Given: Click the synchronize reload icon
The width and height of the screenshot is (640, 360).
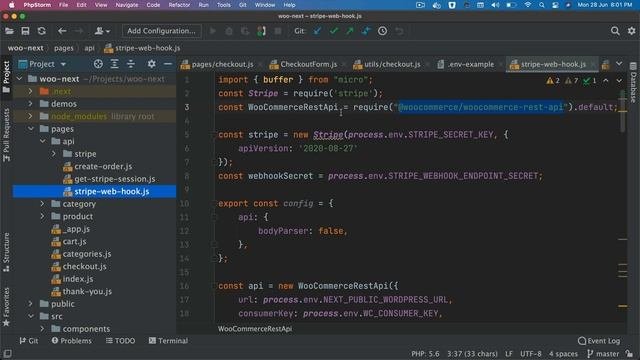Looking at the screenshot, I should pos(42,31).
